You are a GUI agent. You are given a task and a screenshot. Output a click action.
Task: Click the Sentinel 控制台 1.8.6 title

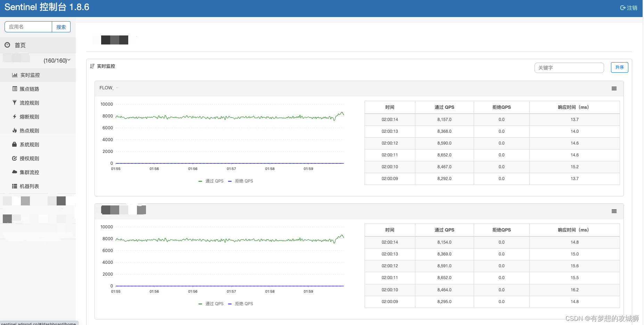[x=47, y=7]
